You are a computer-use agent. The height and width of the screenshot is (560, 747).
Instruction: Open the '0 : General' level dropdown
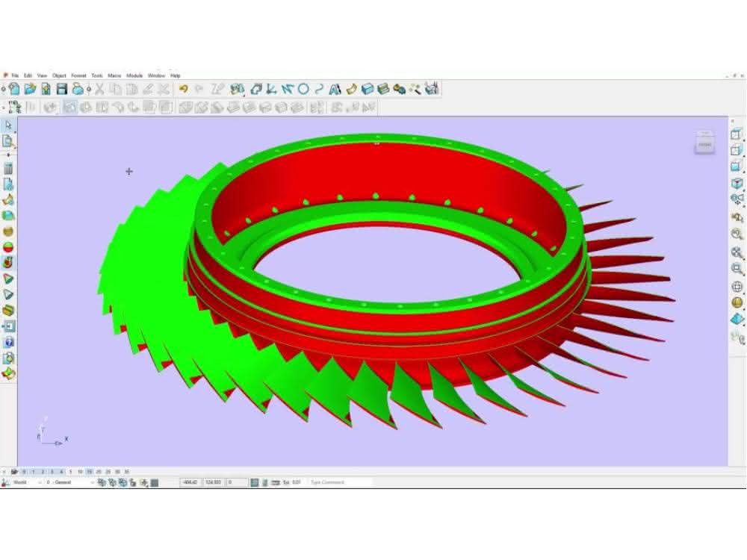(69, 483)
